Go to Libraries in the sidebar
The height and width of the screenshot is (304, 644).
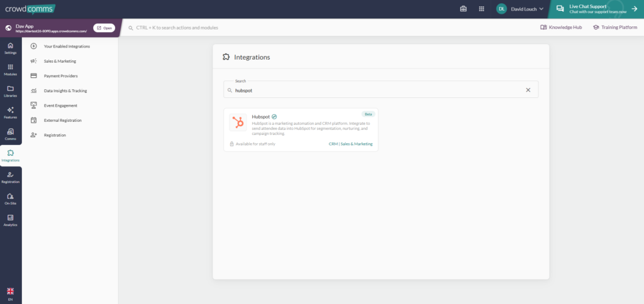(x=11, y=91)
